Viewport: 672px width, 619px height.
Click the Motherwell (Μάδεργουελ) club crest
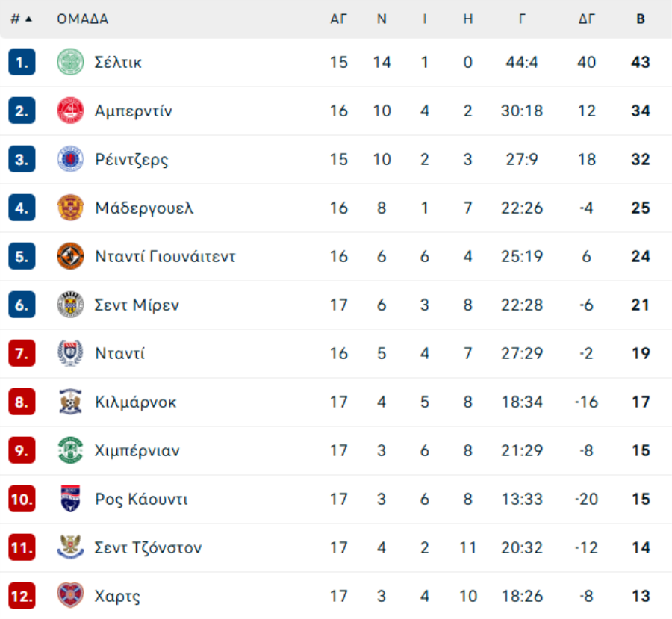(x=70, y=208)
